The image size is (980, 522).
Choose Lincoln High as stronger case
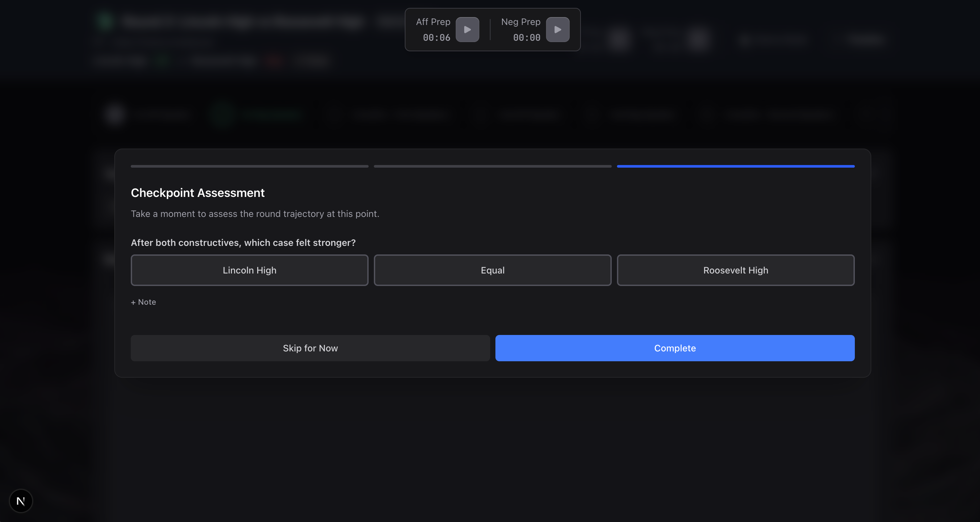[249, 270]
